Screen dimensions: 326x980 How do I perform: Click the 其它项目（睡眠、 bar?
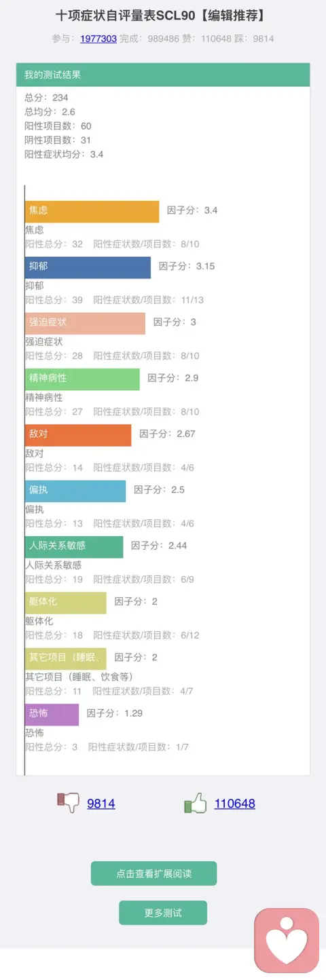pos(66,658)
